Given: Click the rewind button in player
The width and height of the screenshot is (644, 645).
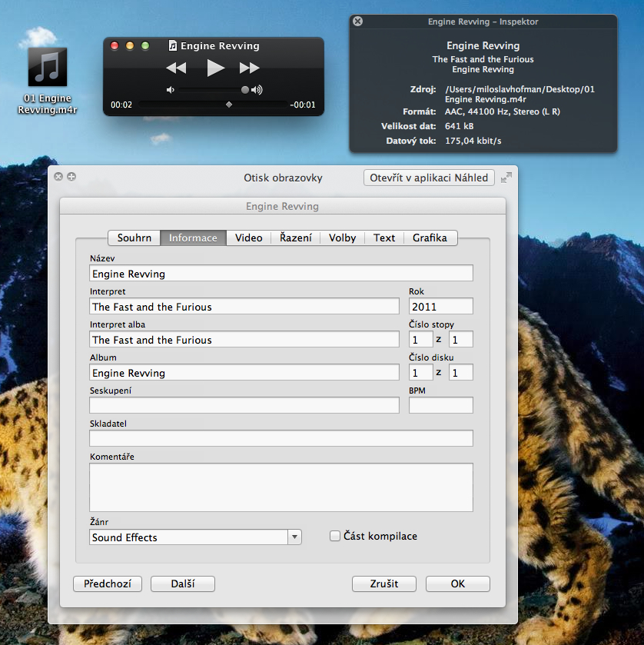Looking at the screenshot, I should pos(176,68).
